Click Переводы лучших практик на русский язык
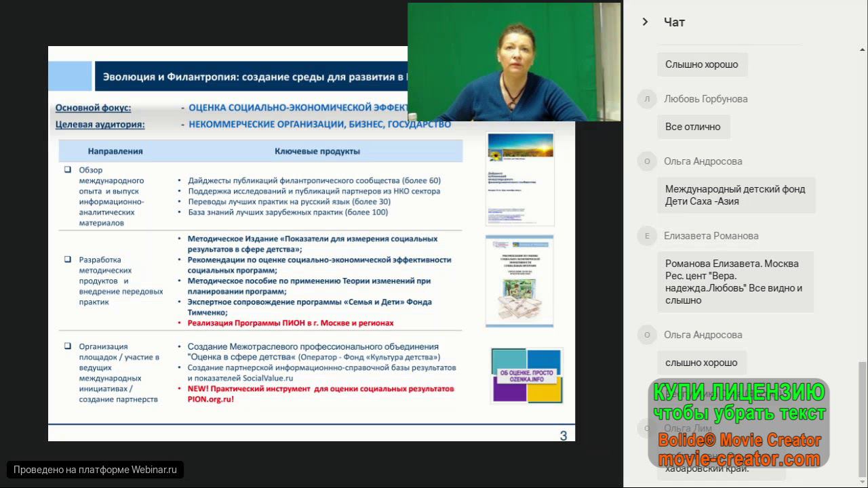The width and height of the screenshot is (868, 488). (290, 202)
